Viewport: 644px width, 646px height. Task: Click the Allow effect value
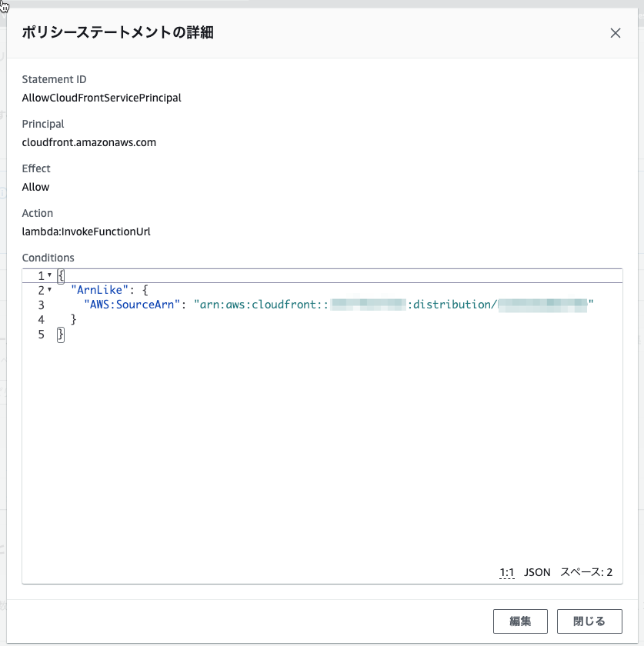click(x=35, y=187)
